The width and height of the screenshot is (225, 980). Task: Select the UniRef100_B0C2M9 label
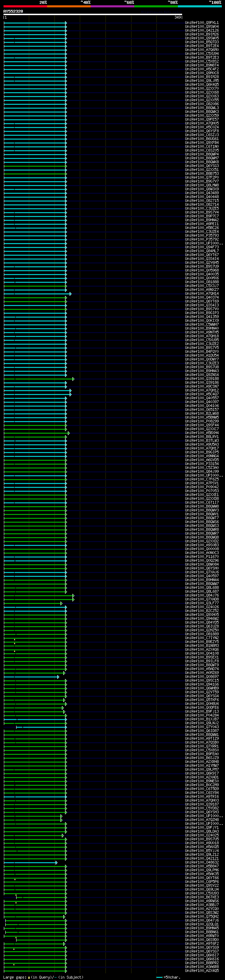[x=202, y=785]
